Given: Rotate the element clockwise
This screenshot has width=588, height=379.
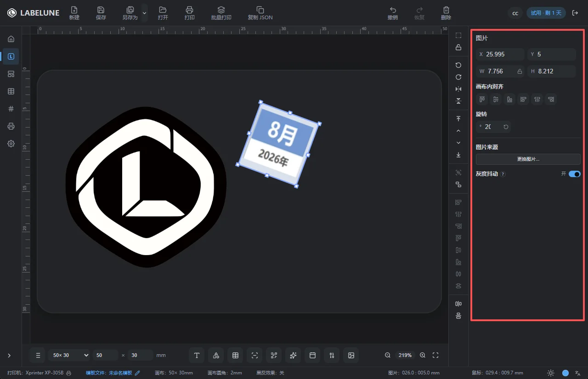Looking at the screenshot, I should [x=458, y=77].
